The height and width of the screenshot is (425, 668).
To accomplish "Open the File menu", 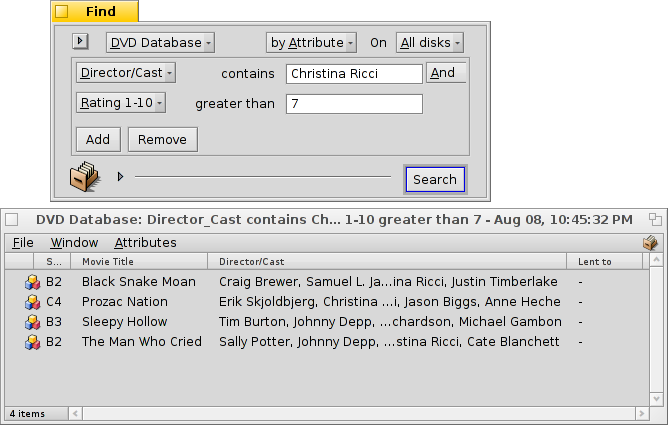I will pos(23,243).
